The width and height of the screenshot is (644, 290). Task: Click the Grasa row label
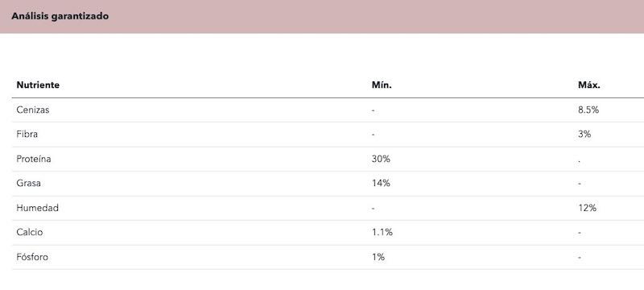[x=28, y=183]
